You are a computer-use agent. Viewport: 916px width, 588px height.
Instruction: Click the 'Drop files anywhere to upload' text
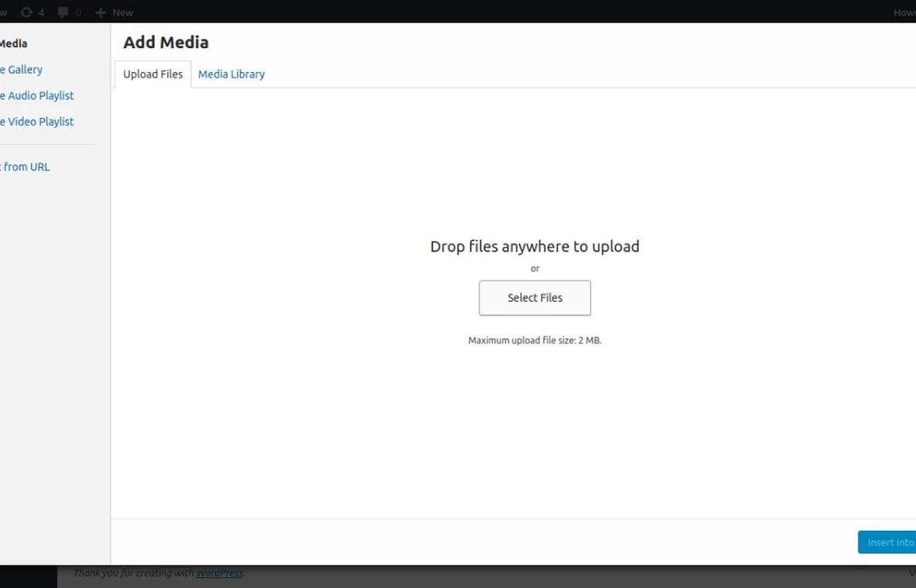[x=534, y=246]
